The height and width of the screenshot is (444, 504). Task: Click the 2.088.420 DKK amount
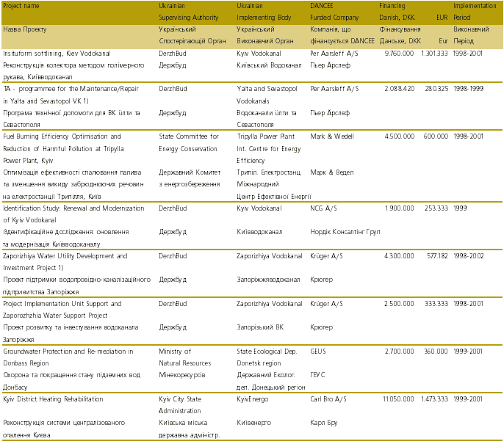pos(399,89)
